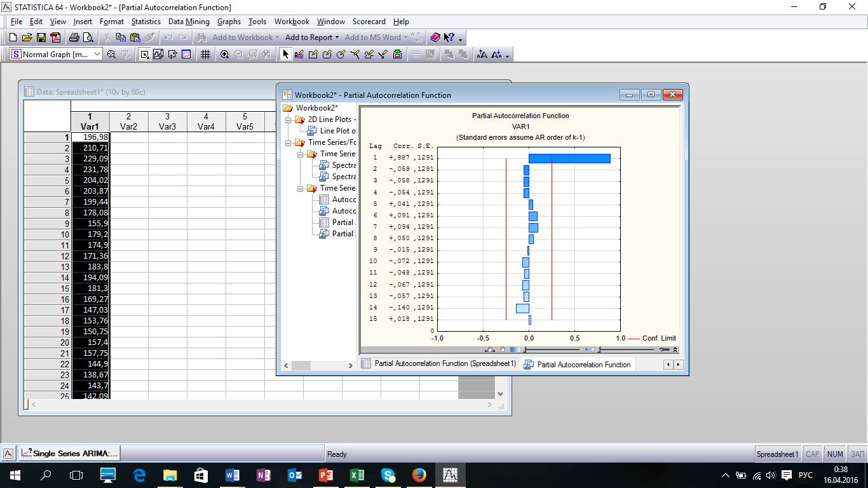Viewport: 868px width, 488px height.
Task: Click the Increase Font size icon
Action: [x=482, y=55]
